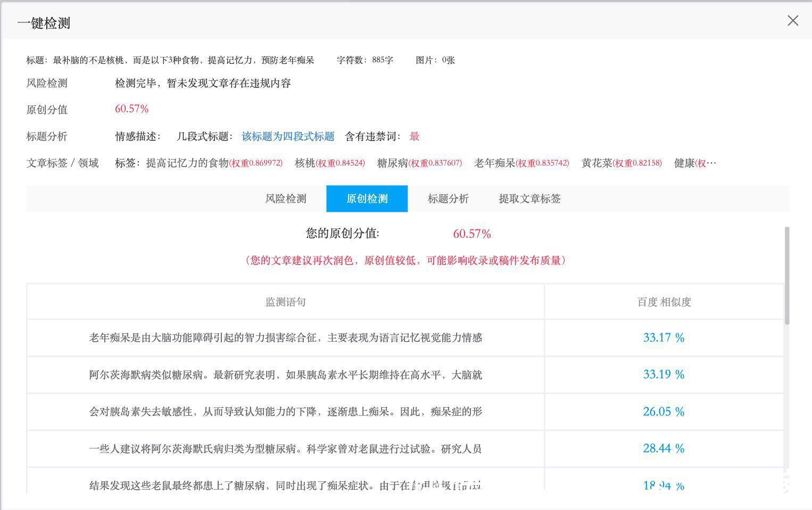The image size is (812, 510).
Task: Open the 标题分析 tab
Action: [x=448, y=199]
